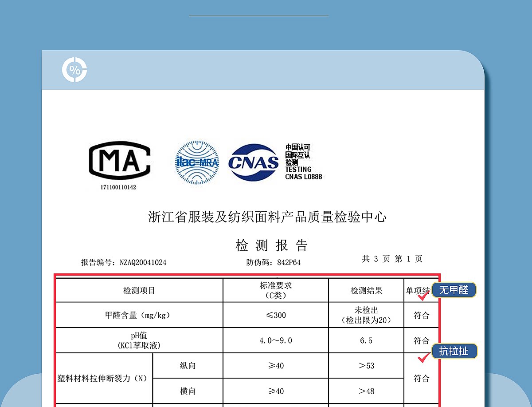Click the 纵向 cell
Viewport: 532px width, 407px height.
[188, 366]
